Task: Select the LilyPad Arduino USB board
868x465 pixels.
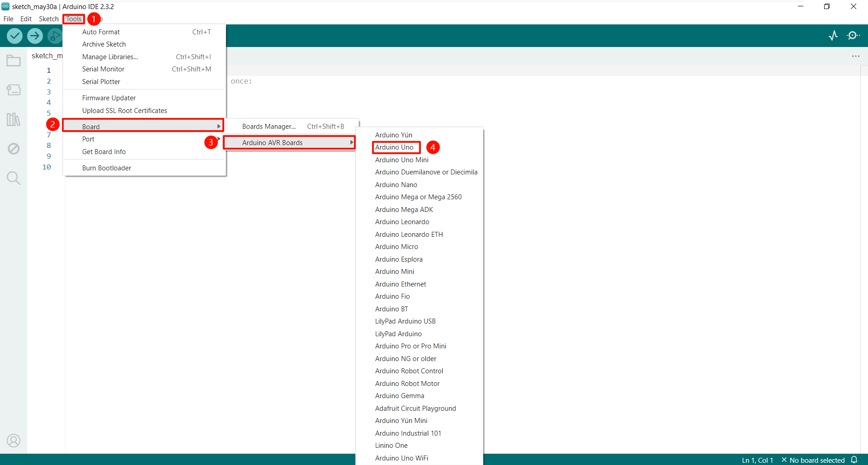Action: pos(420,321)
